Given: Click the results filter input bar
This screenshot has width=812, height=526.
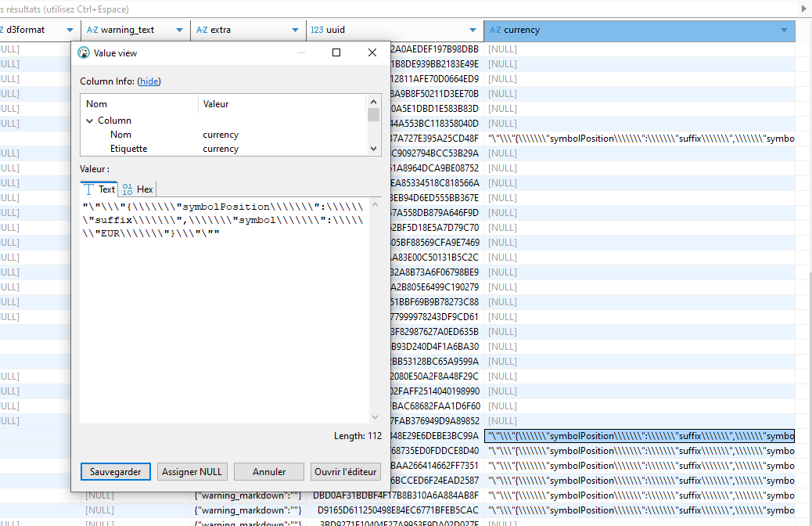Looking at the screenshot, I should coord(399,9).
